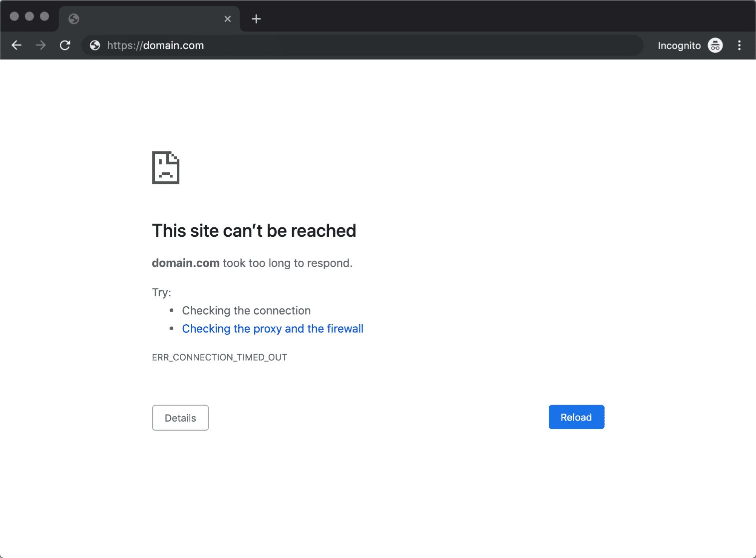Viewport: 756px width, 558px height.
Task: Click the forward navigation arrow
Action: [x=40, y=45]
